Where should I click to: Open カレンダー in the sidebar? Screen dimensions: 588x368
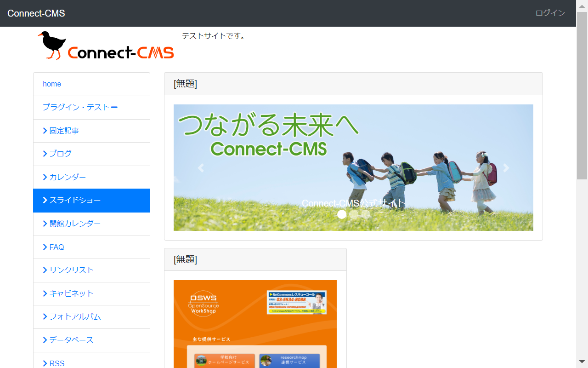91,177
